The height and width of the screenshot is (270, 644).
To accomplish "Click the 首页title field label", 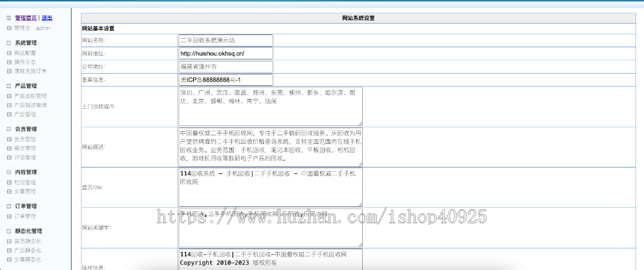I will pyautogui.click(x=94, y=188).
